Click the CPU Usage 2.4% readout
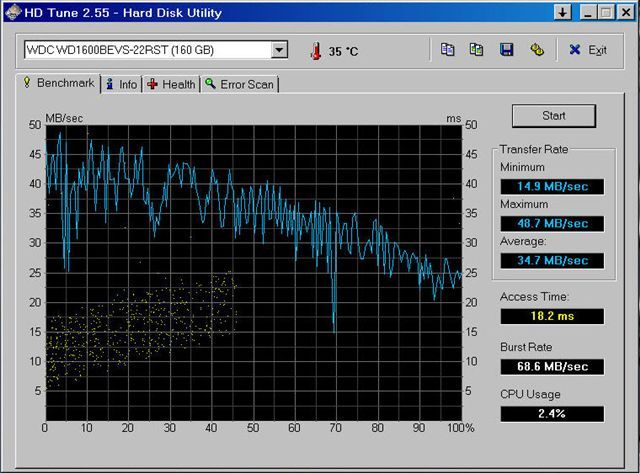Viewport: 640px width, 473px height. [550, 413]
